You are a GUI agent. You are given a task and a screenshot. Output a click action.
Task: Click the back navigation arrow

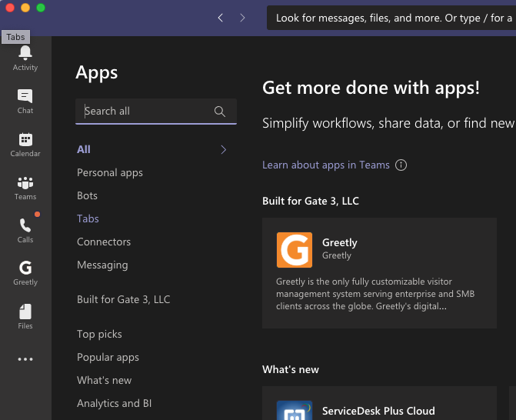tap(221, 18)
